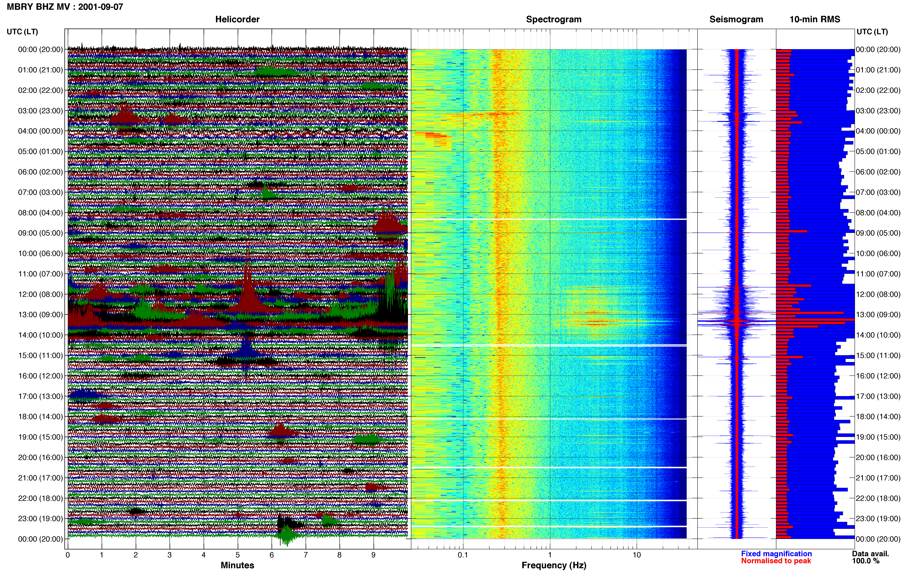Click right-axis time label '19:00 (15:00)'
The image size is (924, 578).
[878, 437]
